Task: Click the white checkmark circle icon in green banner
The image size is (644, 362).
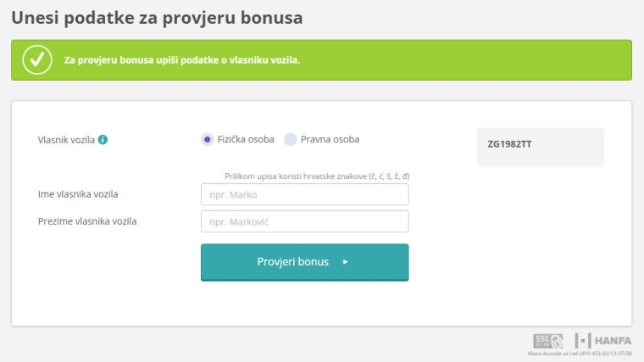Action: (x=37, y=60)
